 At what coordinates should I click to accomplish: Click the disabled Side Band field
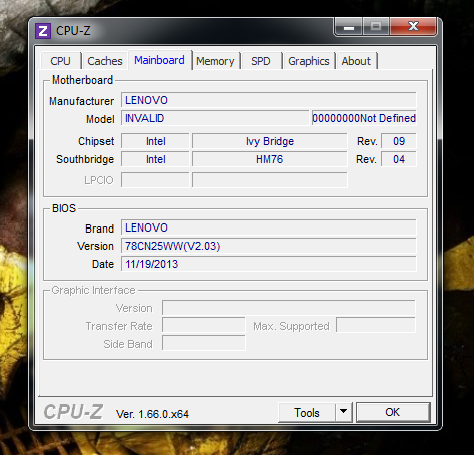coord(204,343)
